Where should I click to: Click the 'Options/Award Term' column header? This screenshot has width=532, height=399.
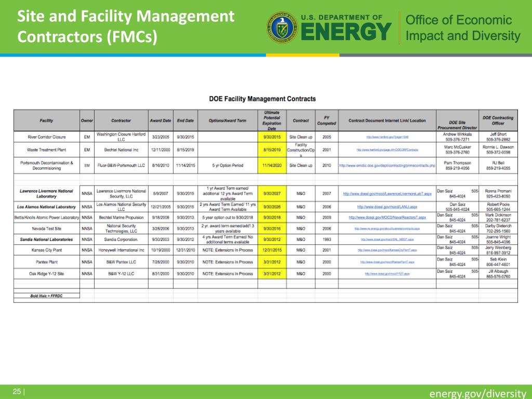click(x=228, y=121)
